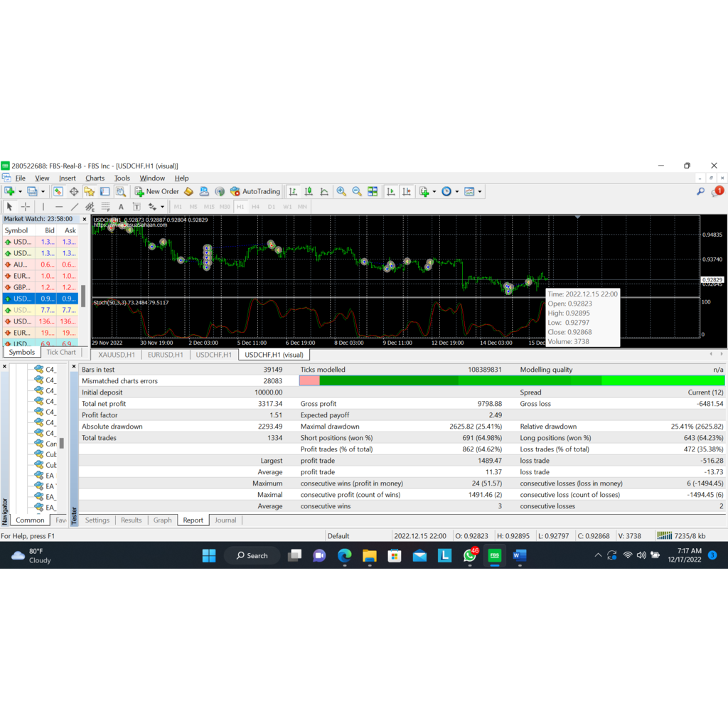Viewport: 728px width, 728px height.
Task: Click the chart Zoom In magnifier
Action: [341, 191]
